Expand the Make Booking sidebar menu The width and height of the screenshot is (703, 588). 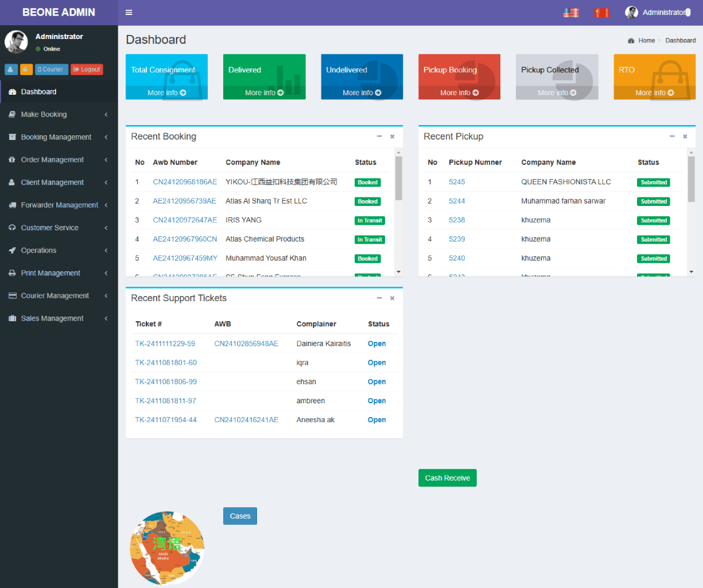click(x=57, y=115)
